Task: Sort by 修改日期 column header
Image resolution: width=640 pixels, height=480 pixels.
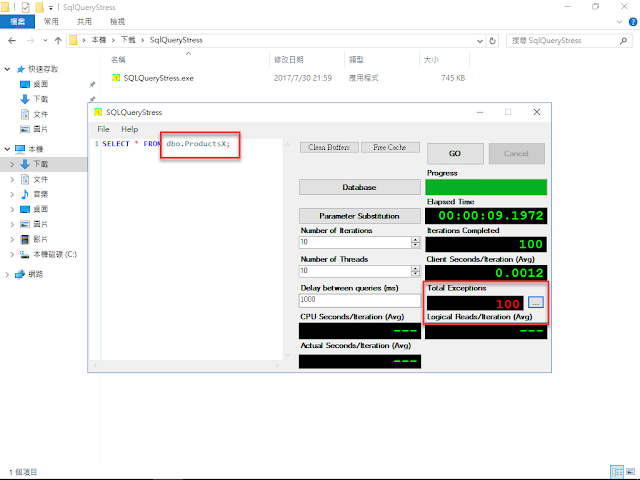Action: [289, 60]
